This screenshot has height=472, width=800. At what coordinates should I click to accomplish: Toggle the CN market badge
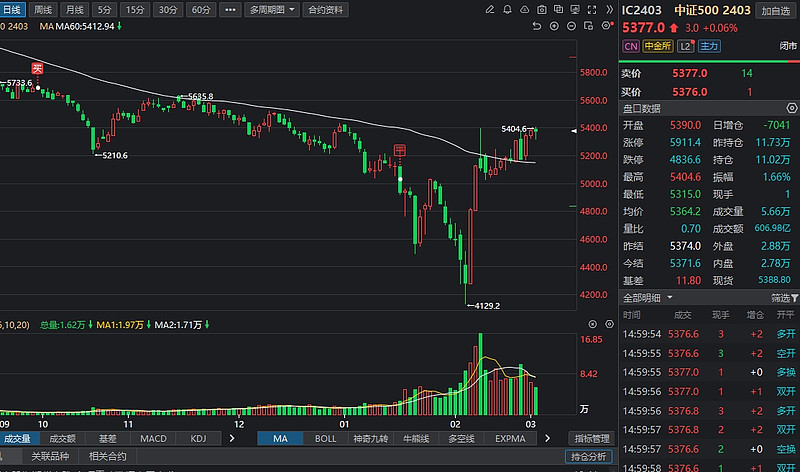tap(631, 46)
